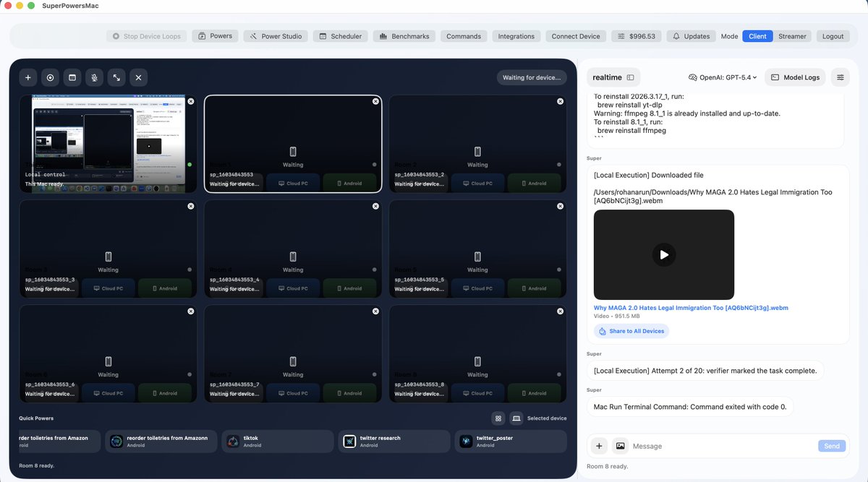Select Android for room sp_16034843553_4
This screenshot has width=868, height=482.
point(350,288)
